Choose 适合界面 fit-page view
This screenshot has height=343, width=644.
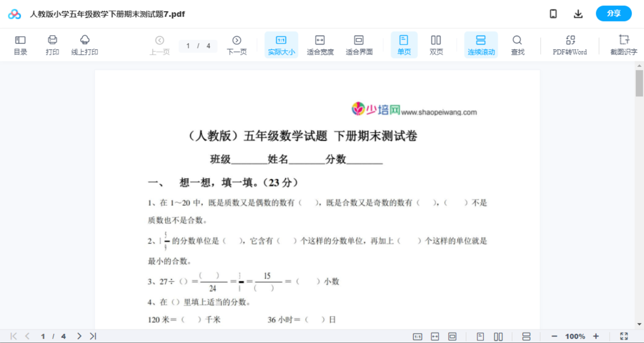tap(359, 45)
